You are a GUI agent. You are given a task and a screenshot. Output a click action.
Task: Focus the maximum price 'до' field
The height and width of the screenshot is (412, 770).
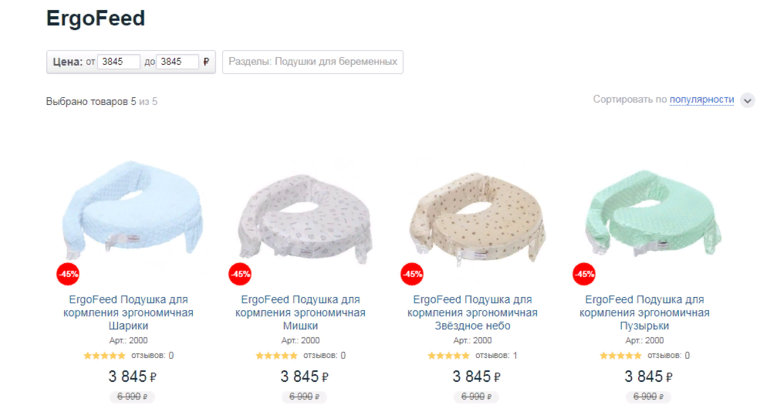(x=177, y=62)
